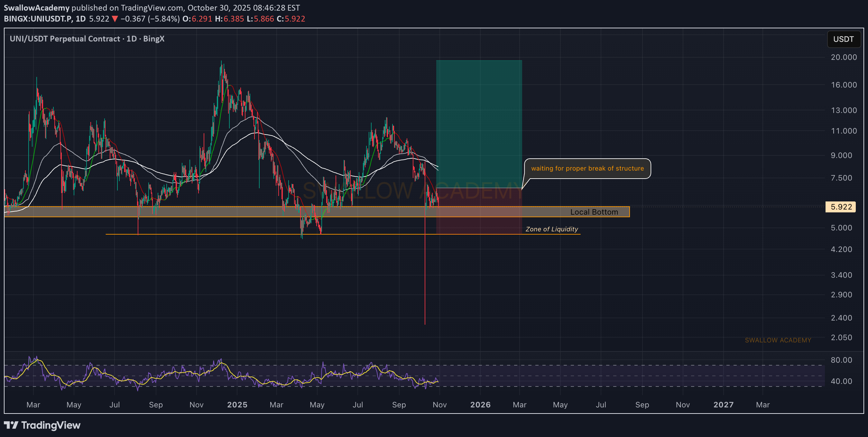Click the 2026 year marker on time axis
Viewport: 868px width, 437px height.
[480, 404]
